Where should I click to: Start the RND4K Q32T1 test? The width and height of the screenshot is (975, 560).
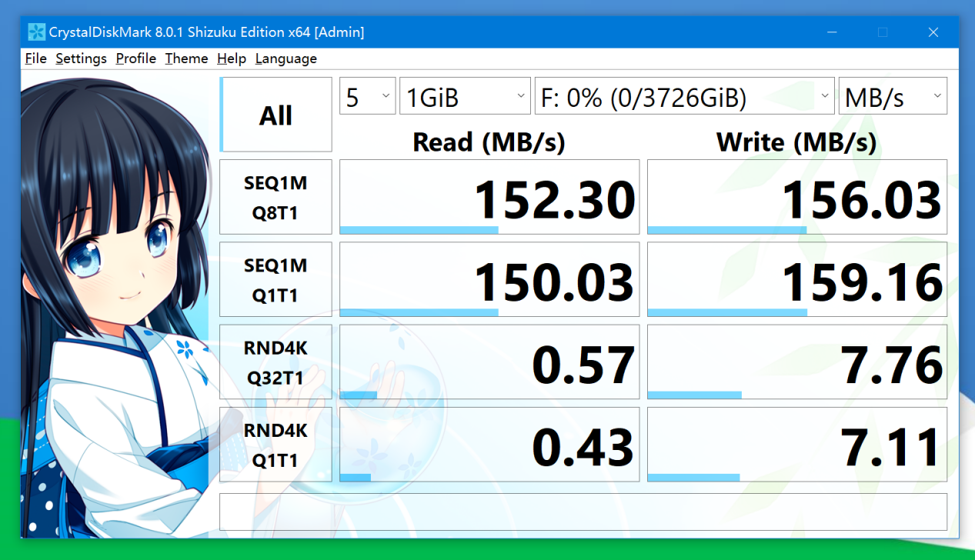click(275, 362)
